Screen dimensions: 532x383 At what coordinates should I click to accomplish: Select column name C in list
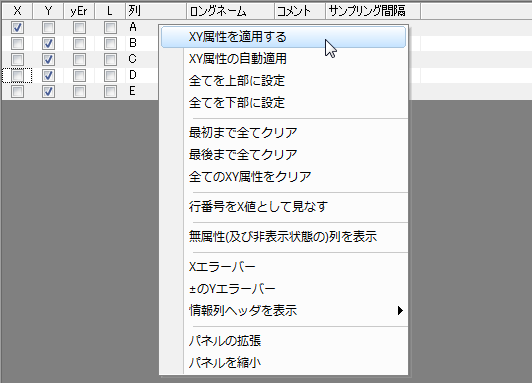click(133, 59)
